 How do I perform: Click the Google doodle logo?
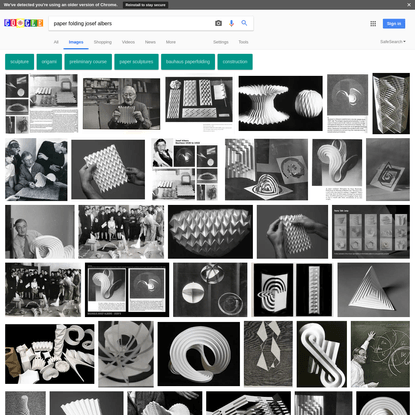pyautogui.click(x=24, y=23)
